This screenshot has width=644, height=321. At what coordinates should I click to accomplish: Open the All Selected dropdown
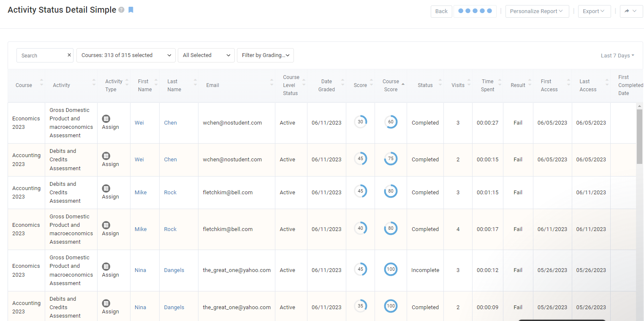pyautogui.click(x=206, y=55)
